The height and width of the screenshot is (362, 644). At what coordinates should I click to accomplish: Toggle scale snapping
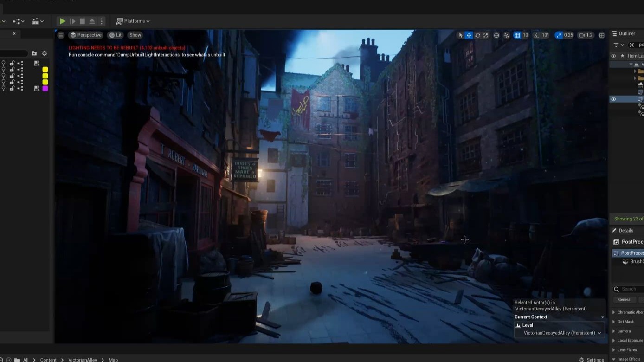pos(559,35)
